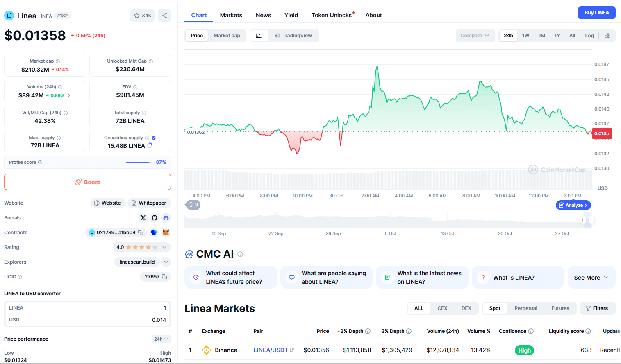This screenshot has width=621, height=364.
Task: Click the share icon next to watchlist star
Action: [164, 16]
